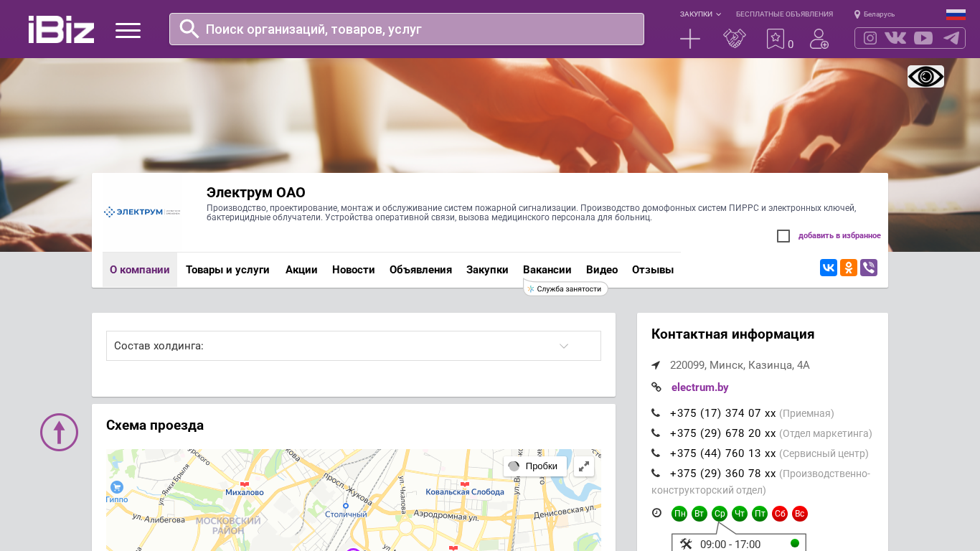This screenshot has height=551, width=980.
Task: Toggle the accessibility eye mode
Action: coord(925,76)
